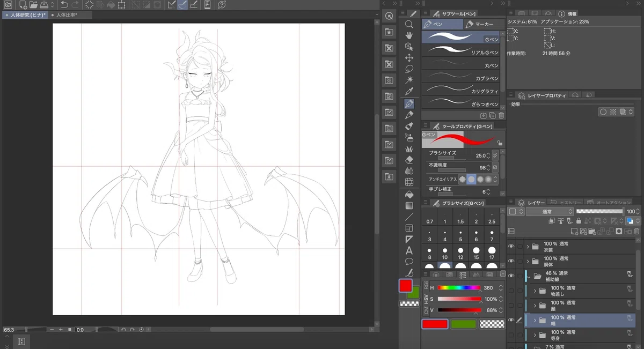Click the green sub color swatch
The width and height of the screenshot is (644, 349).
pos(463,324)
